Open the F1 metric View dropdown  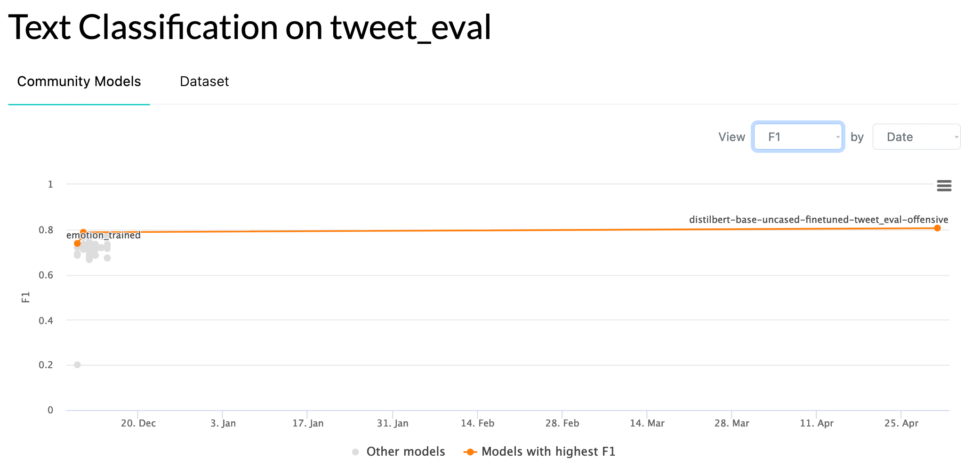(x=798, y=137)
